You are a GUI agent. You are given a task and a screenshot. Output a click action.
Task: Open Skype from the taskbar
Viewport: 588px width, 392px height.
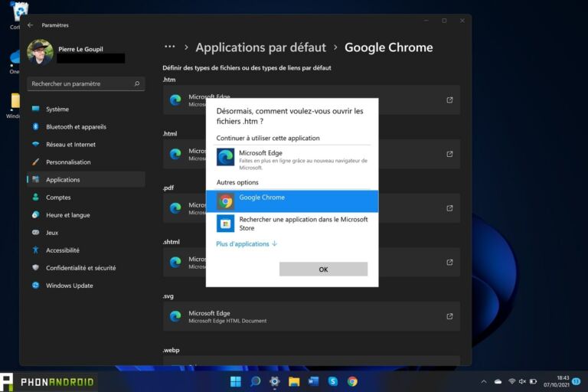point(332,381)
